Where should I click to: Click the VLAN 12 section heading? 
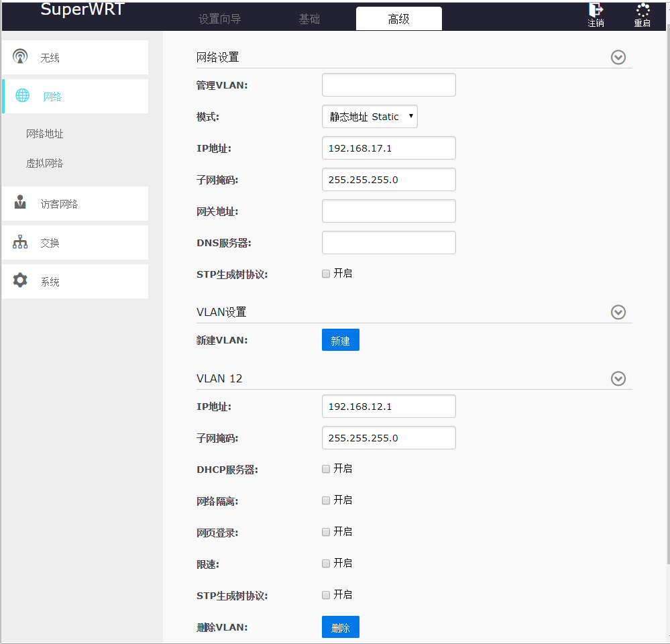[x=219, y=378]
